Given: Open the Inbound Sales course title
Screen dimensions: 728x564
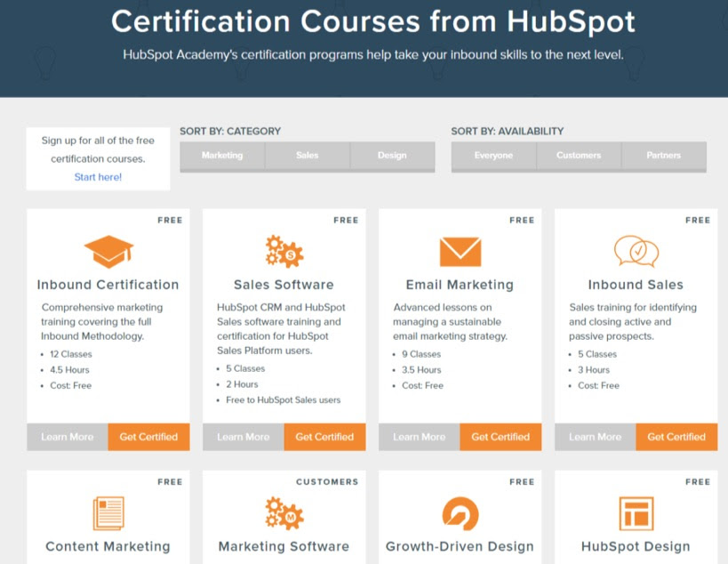Looking at the screenshot, I should [636, 285].
